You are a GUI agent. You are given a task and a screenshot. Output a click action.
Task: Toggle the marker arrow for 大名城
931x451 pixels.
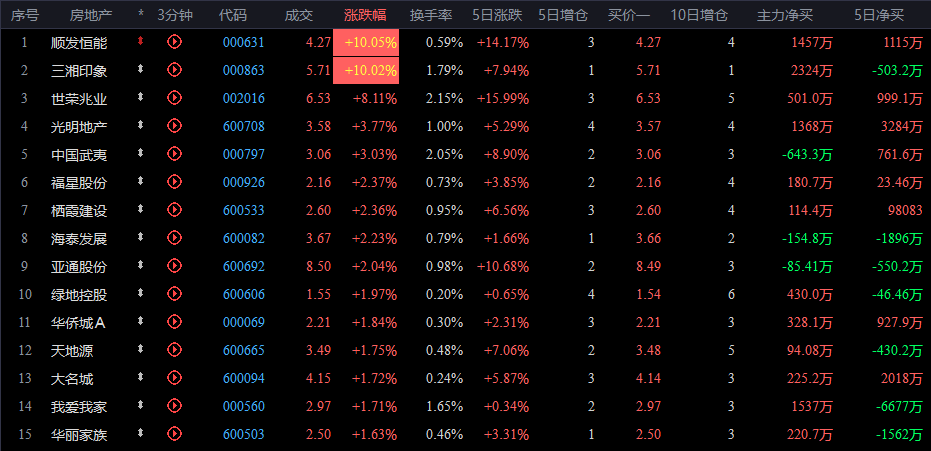coord(141,379)
